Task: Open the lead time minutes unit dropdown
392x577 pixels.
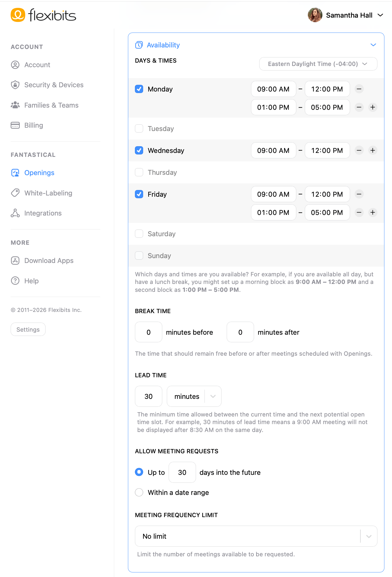Action: 194,396
